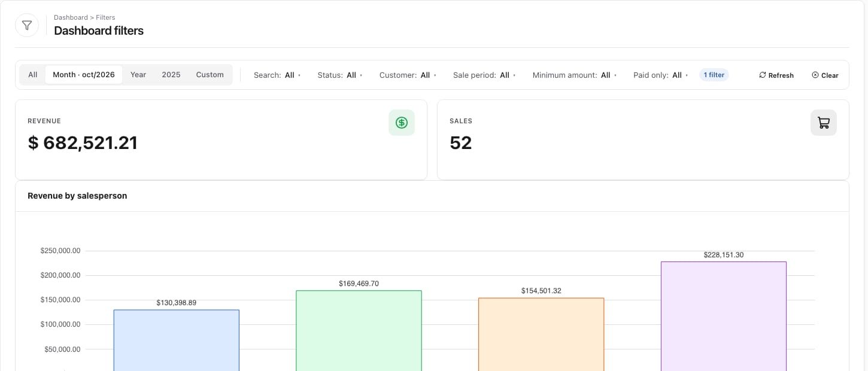Viewport: 868px width, 371px height.
Task: Click the $100,000.00 axis label
Action: [60, 324]
